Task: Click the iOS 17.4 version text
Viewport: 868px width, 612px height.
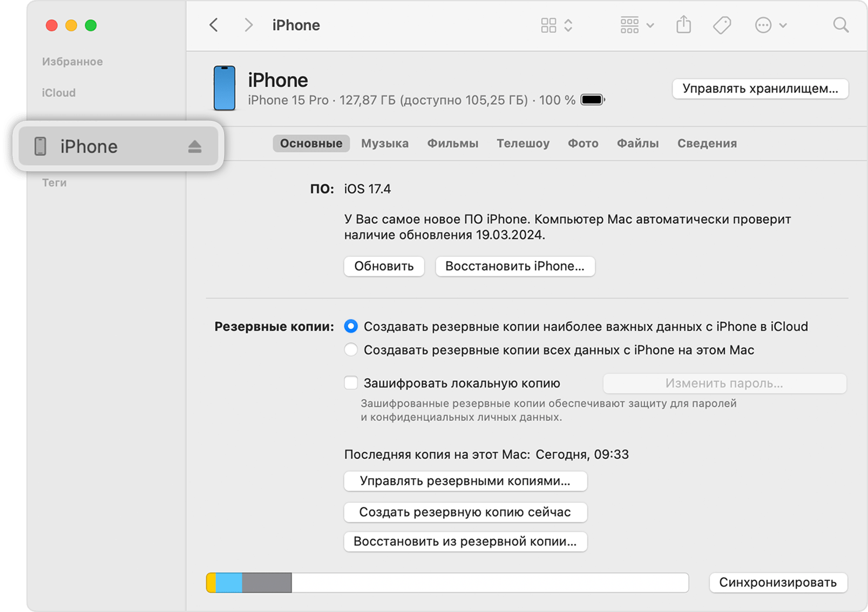Action: (x=368, y=189)
